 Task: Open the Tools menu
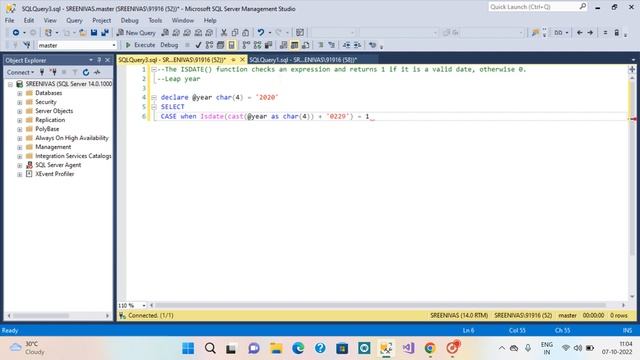pos(155,20)
